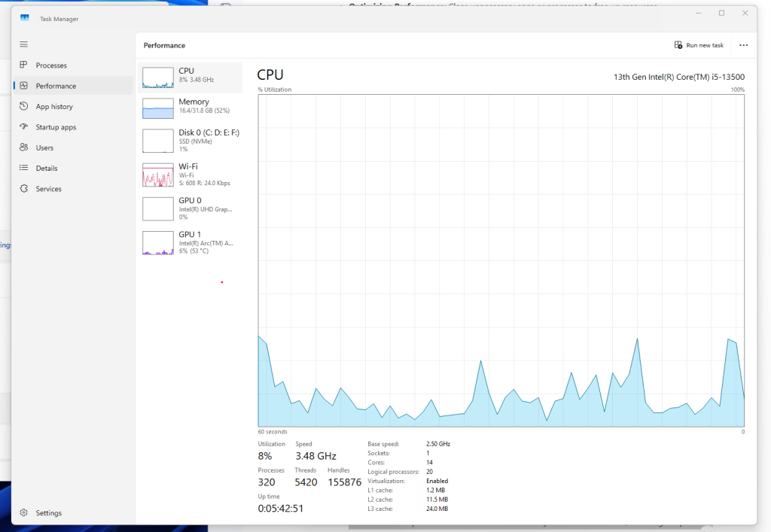Click the SSD (NVMe) subtitle under Disk 0
The image size is (771, 532).
pyautogui.click(x=195, y=141)
